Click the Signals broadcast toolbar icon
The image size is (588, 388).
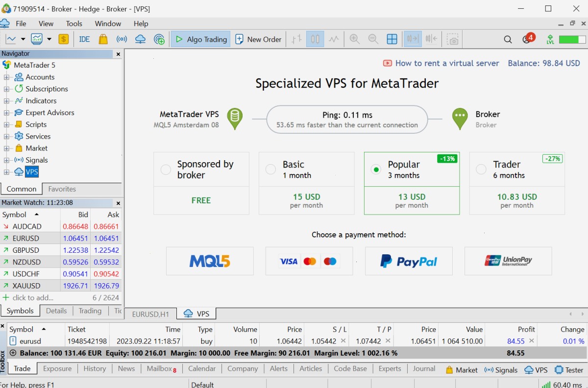click(x=122, y=39)
